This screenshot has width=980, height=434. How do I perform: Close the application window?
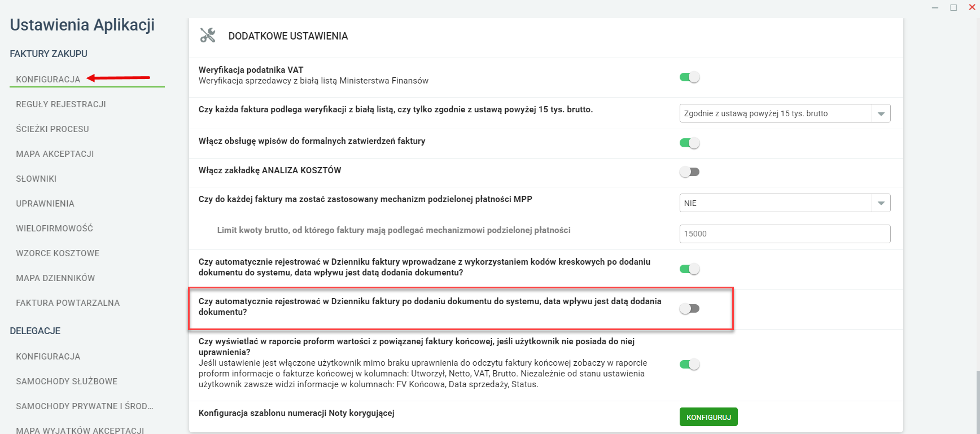click(x=972, y=7)
